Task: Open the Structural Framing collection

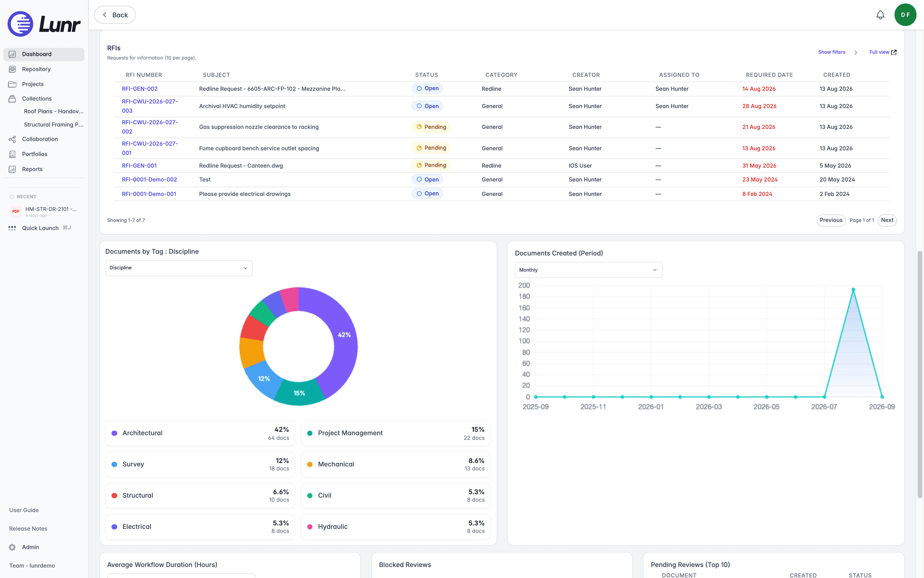Action: (53, 125)
